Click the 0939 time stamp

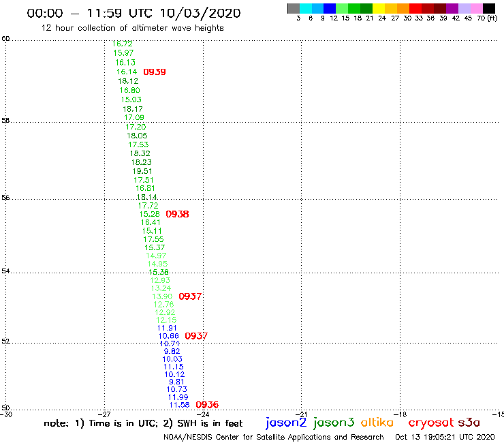coord(155,72)
